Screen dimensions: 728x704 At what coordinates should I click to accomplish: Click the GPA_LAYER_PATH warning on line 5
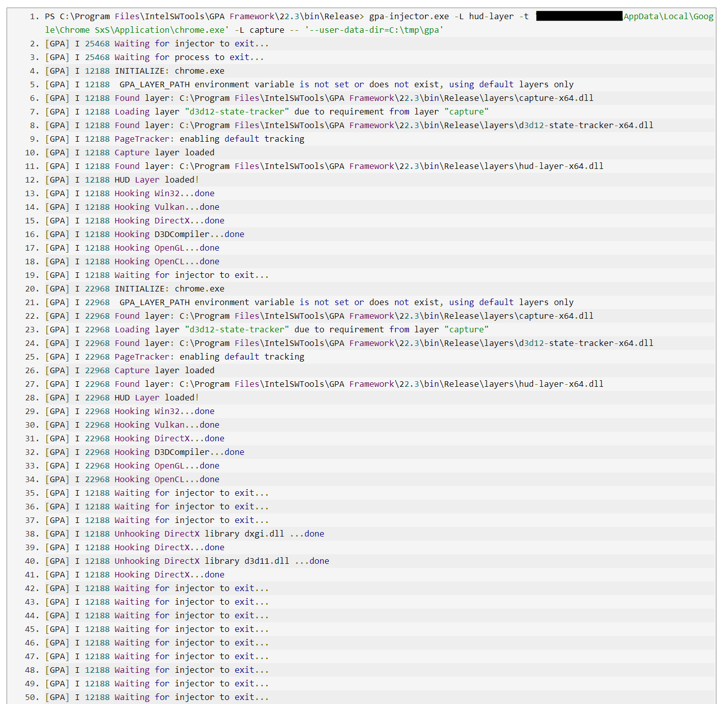click(x=345, y=84)
